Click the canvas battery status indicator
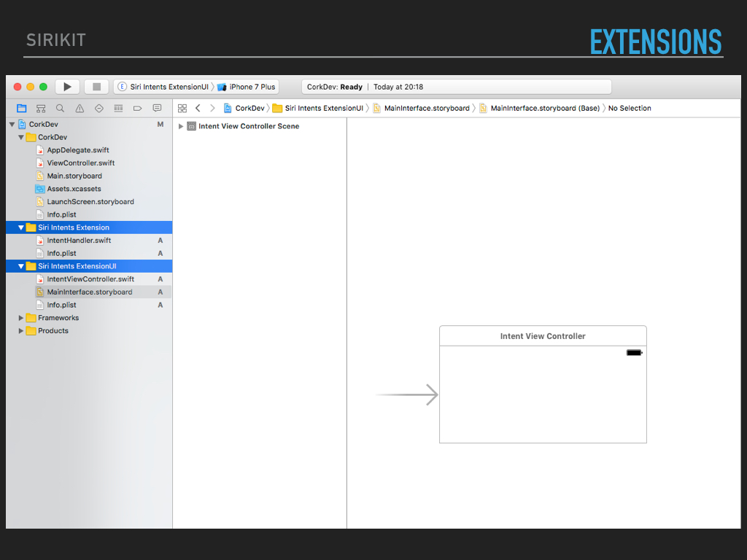The height and width of the screenshot is (560, 747). pyautogui.click(x=634, y=353)
